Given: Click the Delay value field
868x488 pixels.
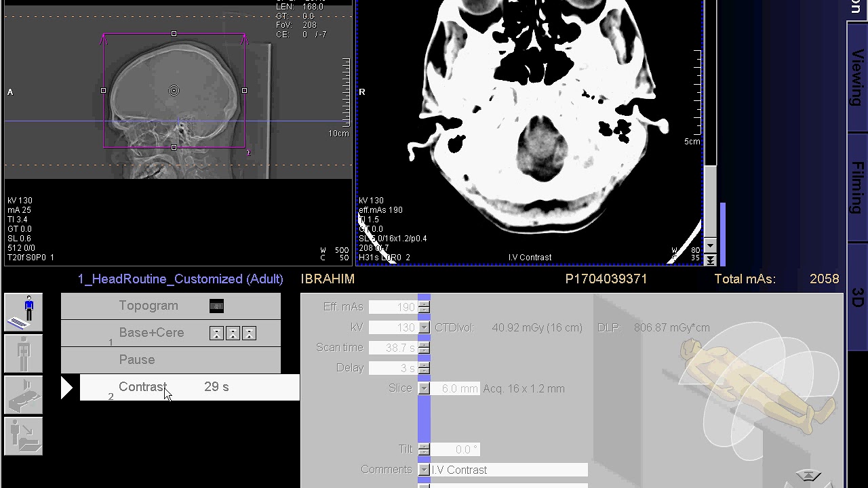Looking at the screenshot, I should (393, 368).
